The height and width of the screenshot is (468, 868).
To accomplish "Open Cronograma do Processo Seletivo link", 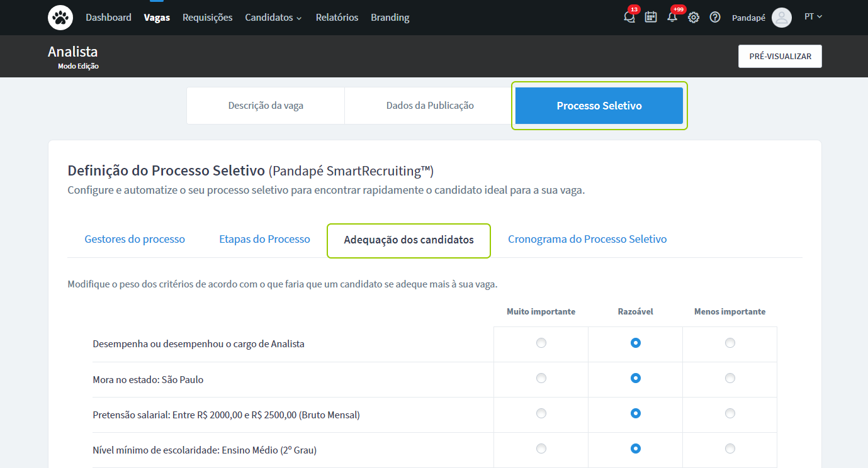I will coord(587,239).
